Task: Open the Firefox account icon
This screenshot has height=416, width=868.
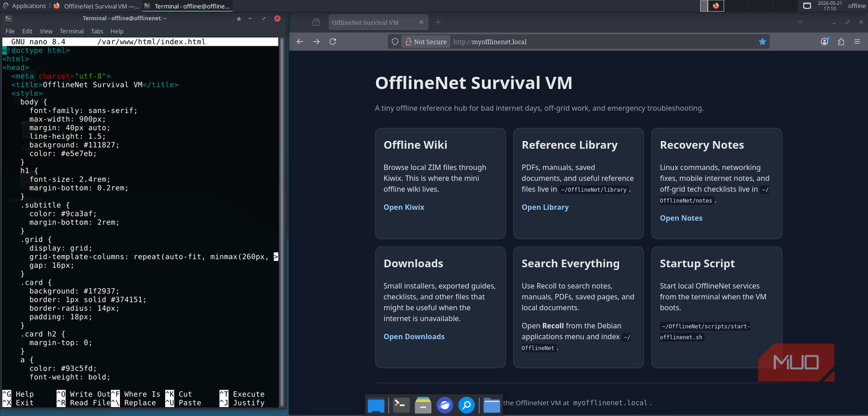Action: pyautogui.click(x=824, y=42)
